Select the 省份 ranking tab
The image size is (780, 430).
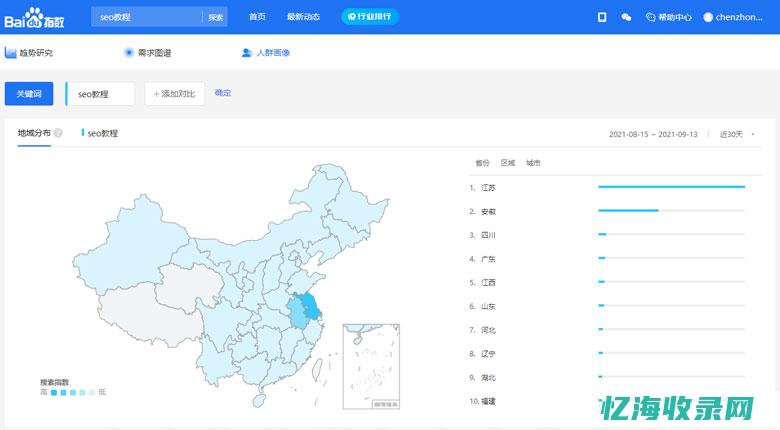click(x=482, y=163)
